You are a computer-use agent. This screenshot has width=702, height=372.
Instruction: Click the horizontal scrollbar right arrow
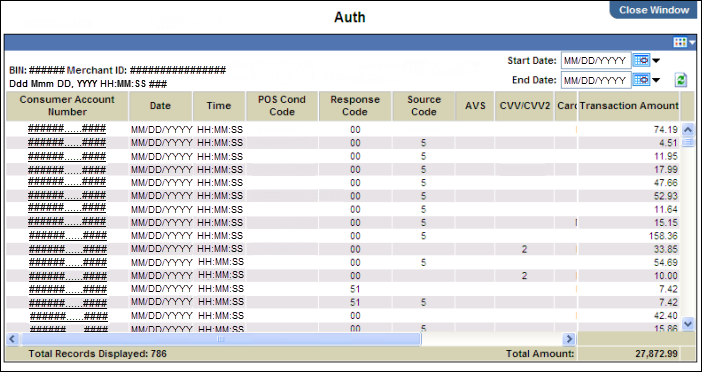point(569,339)
